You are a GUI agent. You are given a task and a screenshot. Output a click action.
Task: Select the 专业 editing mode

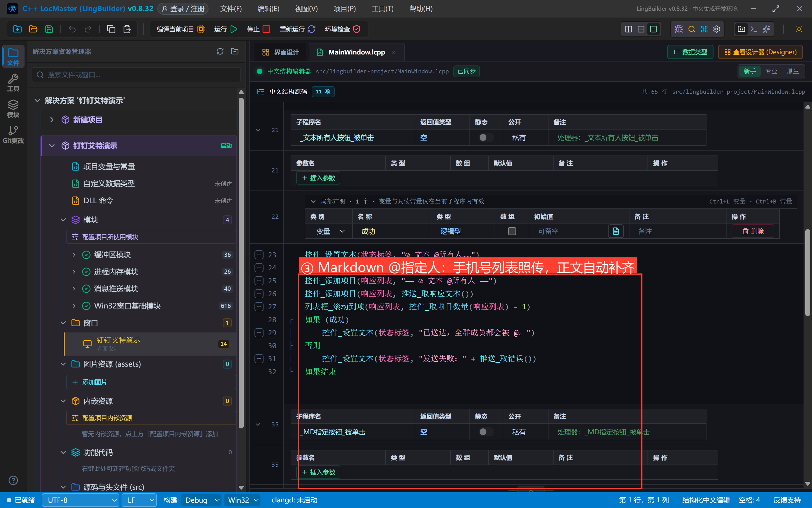(771, 71)
